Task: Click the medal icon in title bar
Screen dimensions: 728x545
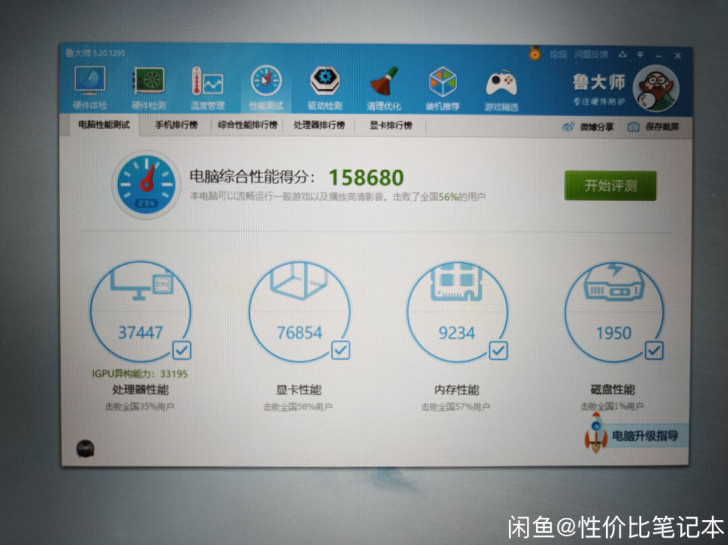Action: tap(535, 54)
